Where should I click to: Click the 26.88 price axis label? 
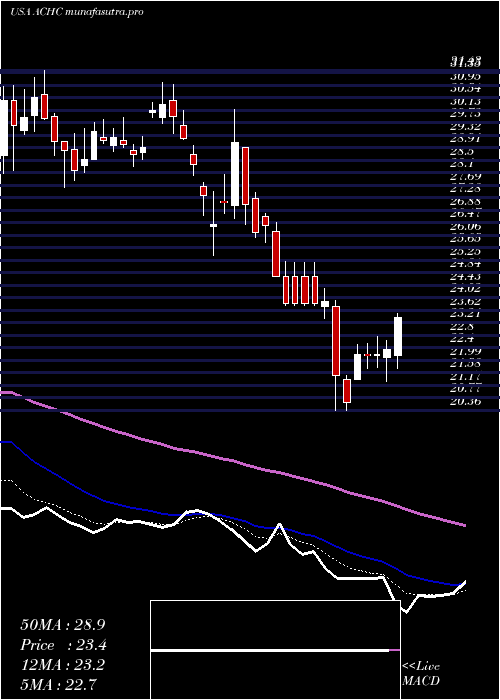(x=465, y=202)
